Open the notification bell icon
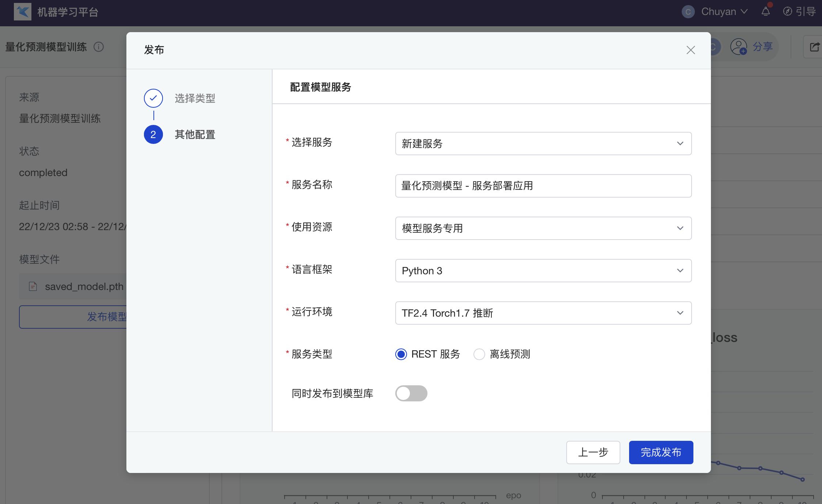 coord(766,11)
